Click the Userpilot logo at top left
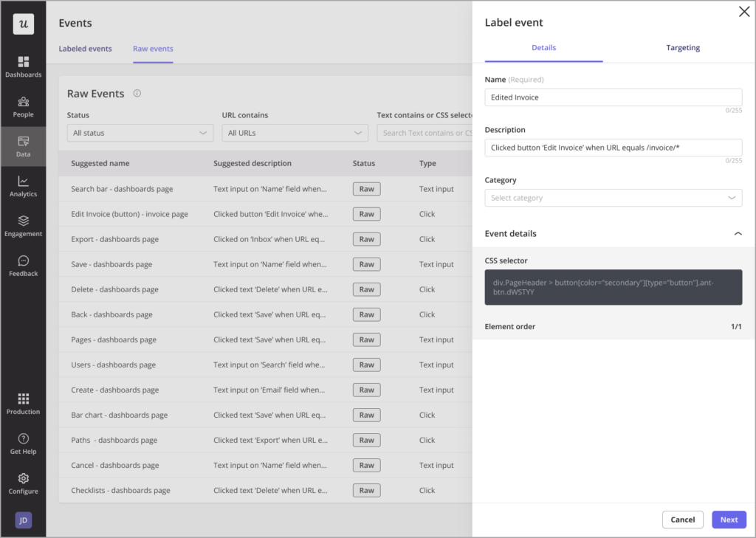Screen dimensions: 756x538 point(23,23)
